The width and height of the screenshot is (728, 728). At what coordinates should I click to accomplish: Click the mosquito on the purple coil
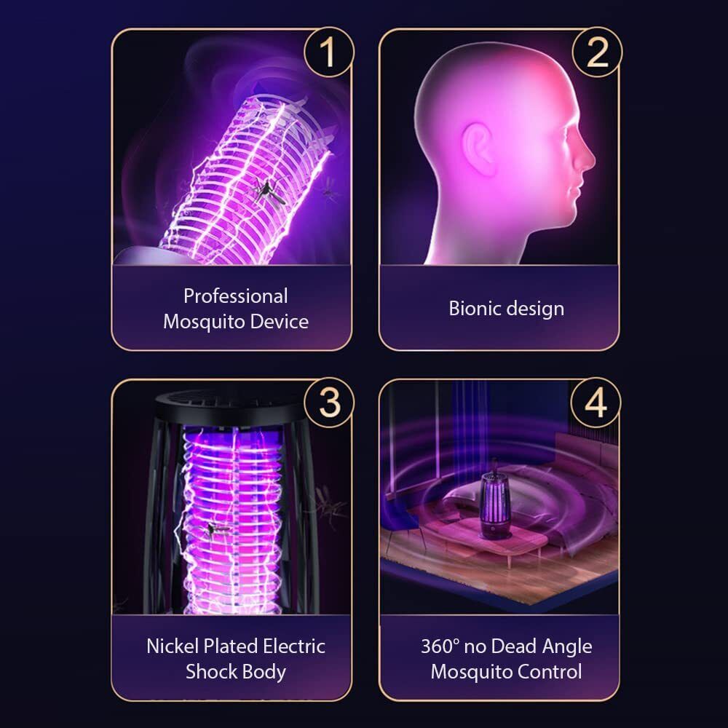pyautogui.click(x=269, y=191)
